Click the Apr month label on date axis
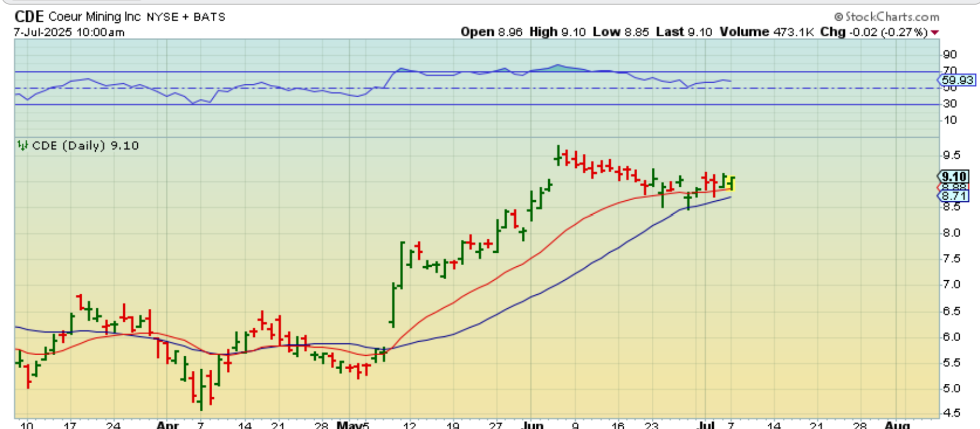The image size is (980, 429). (167, 425)
